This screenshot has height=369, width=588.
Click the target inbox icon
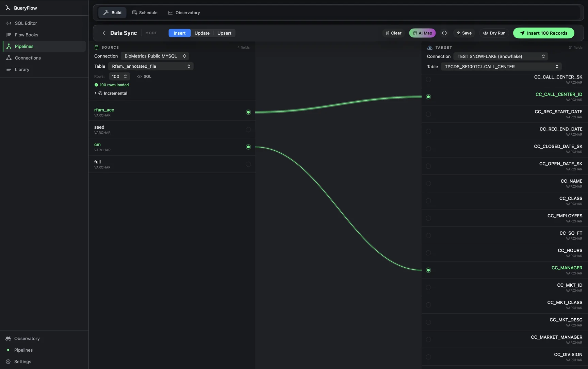coord(430,48)
